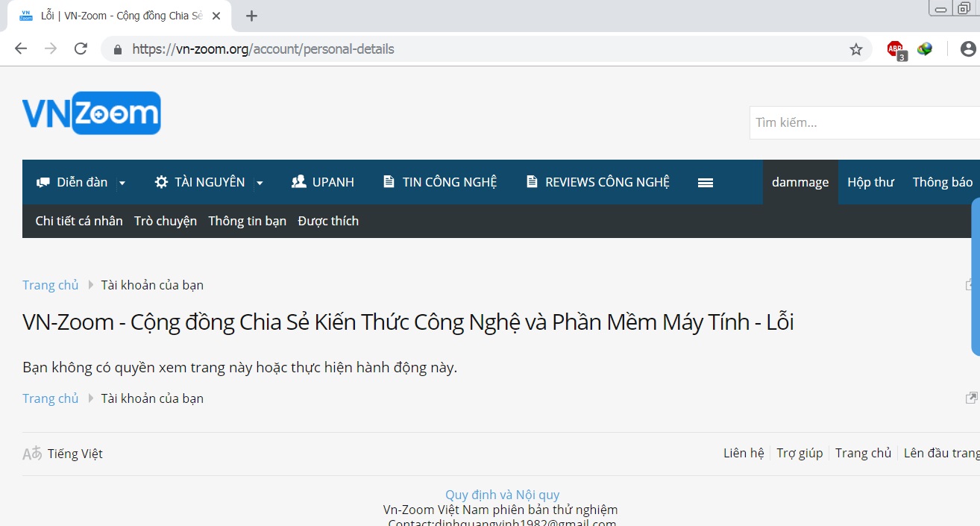Click the TIN CÔNG NGHỆ document icon
Image resolution: width=980 pixels, height=526 pixels.
click(389, 182)
